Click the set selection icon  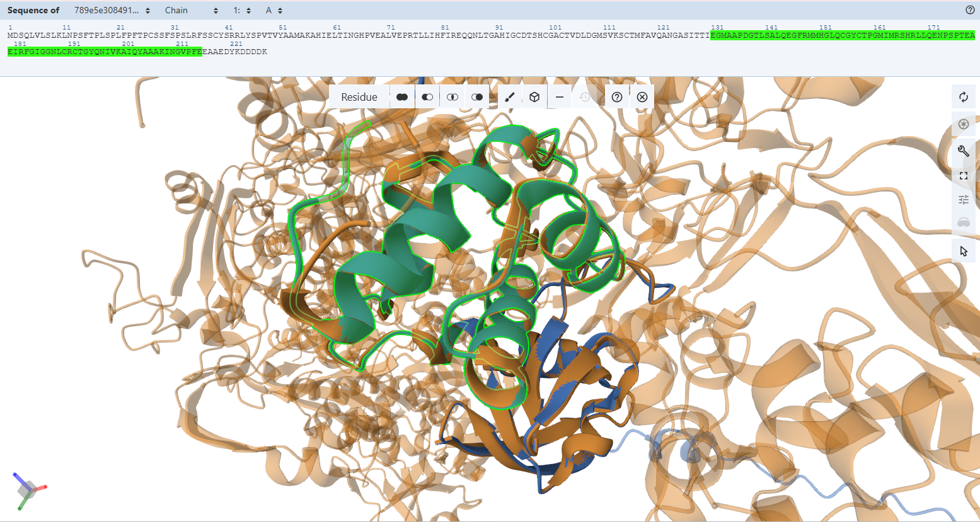[477, 97]
